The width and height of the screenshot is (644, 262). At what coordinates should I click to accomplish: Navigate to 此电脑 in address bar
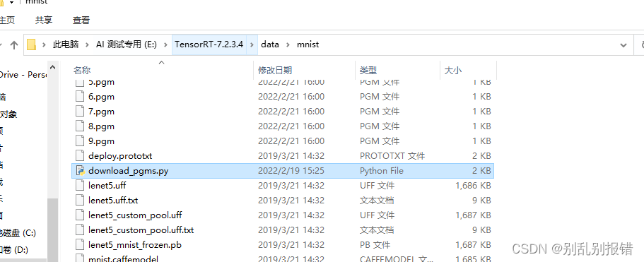tap(65, 44)
